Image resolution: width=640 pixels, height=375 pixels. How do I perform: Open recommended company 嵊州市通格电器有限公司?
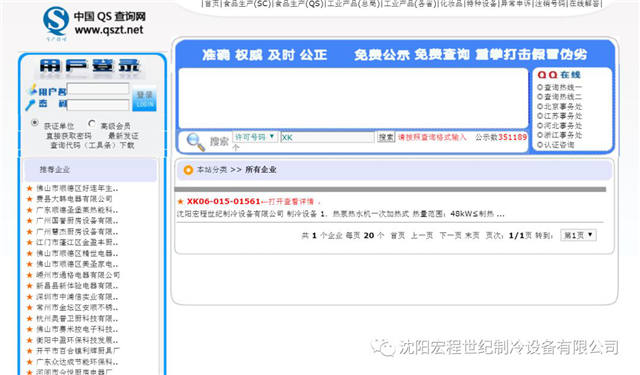[x=78, y=275]
